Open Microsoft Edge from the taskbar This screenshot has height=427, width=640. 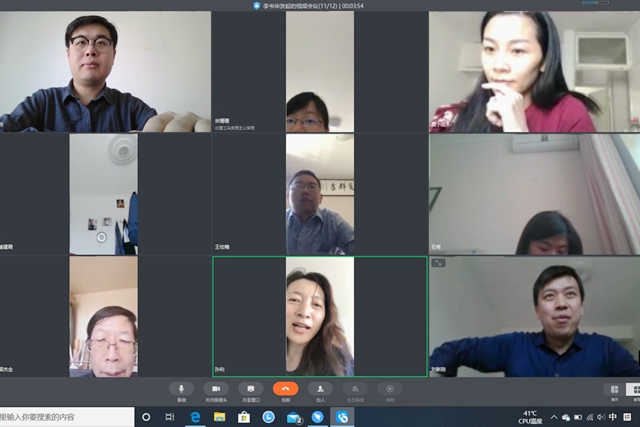[195, 417]
